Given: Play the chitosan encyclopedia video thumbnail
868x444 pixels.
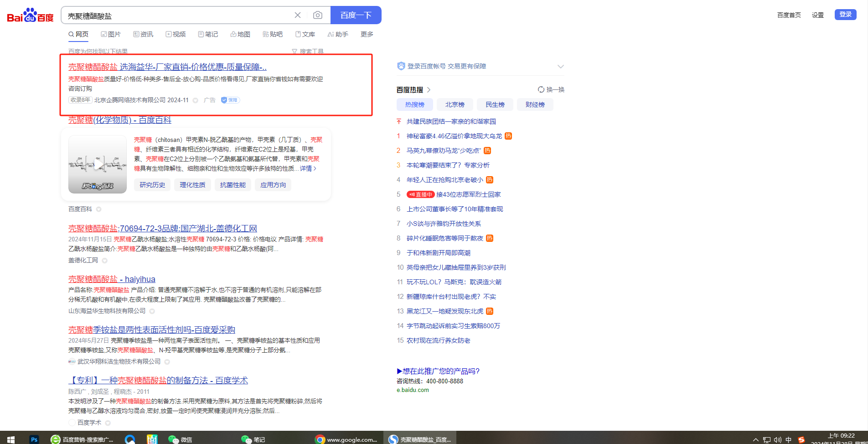Looking at the screenshot, I should (x=98, y=164).
